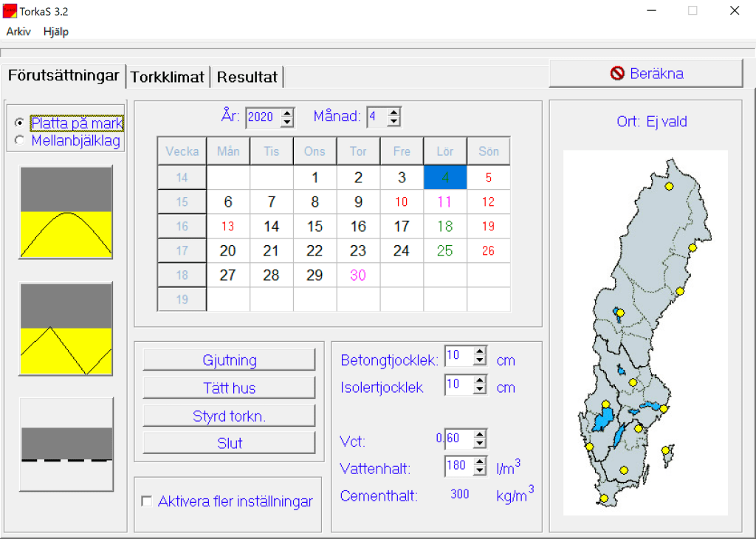Decrease the Månad month spinner value

point(394,122)
